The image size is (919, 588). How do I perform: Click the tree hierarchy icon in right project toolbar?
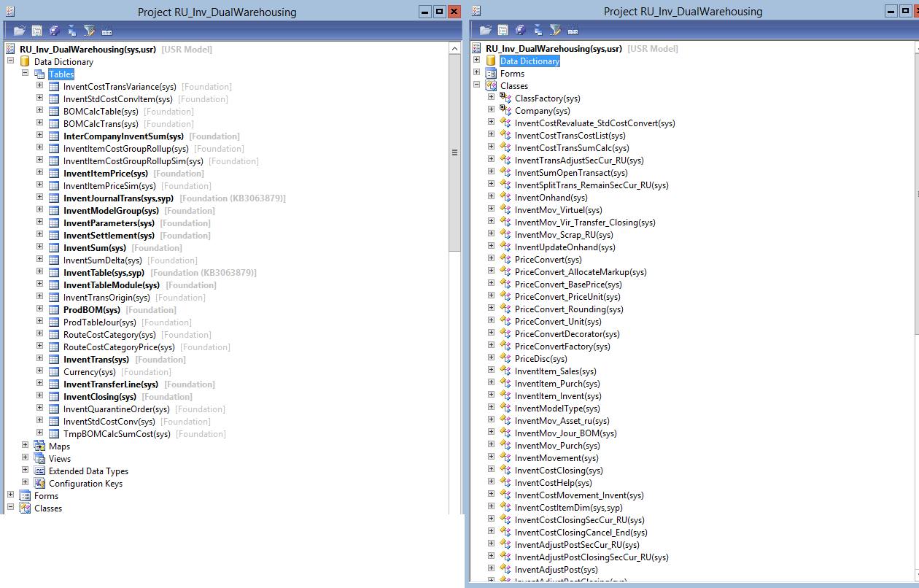pyautogui.click(x=538, y=30)
